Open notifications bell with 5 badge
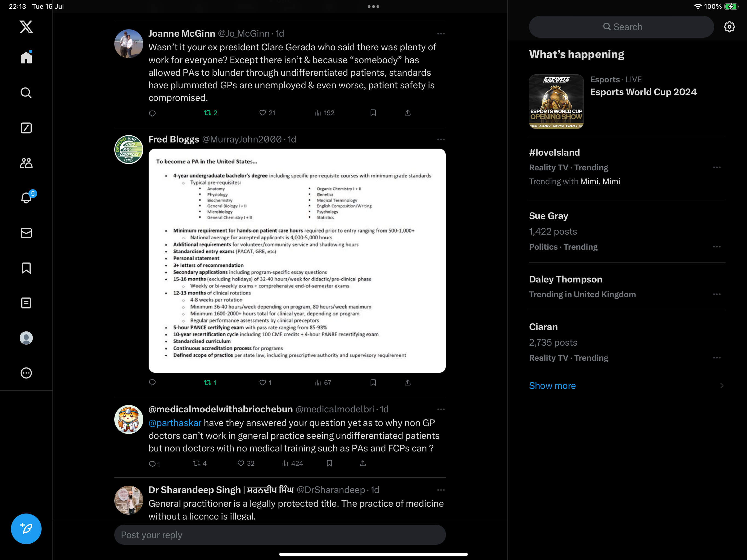747x560 pixels. 26,198
